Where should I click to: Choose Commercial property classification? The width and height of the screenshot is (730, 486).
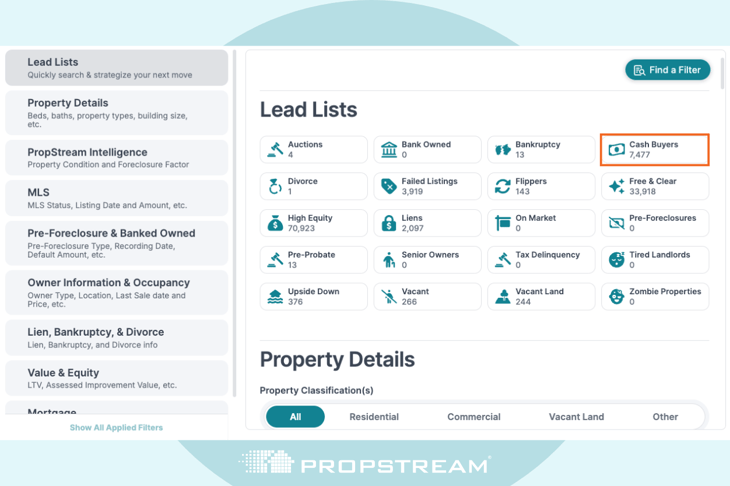(473, 417)
